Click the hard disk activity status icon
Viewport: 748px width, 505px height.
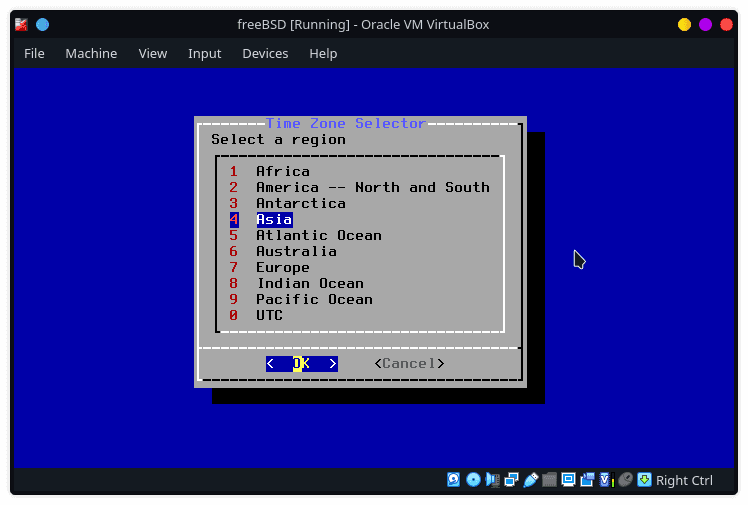tap(453, 480)
